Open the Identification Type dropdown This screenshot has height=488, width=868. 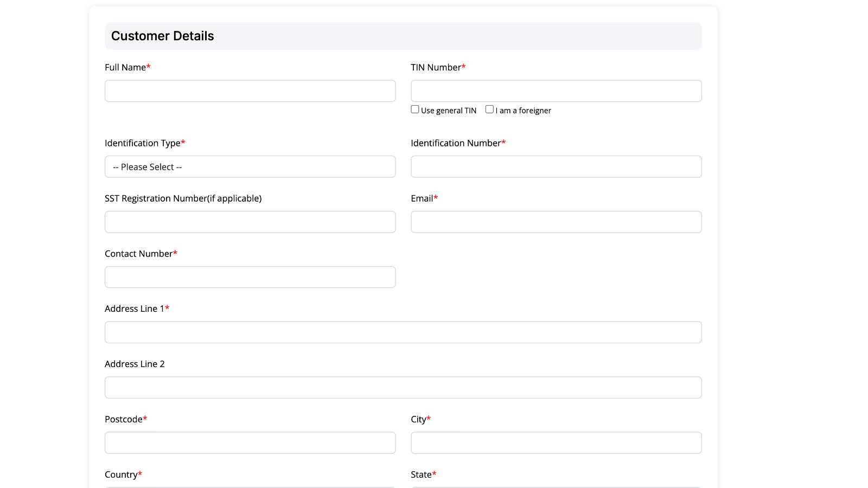250,167
